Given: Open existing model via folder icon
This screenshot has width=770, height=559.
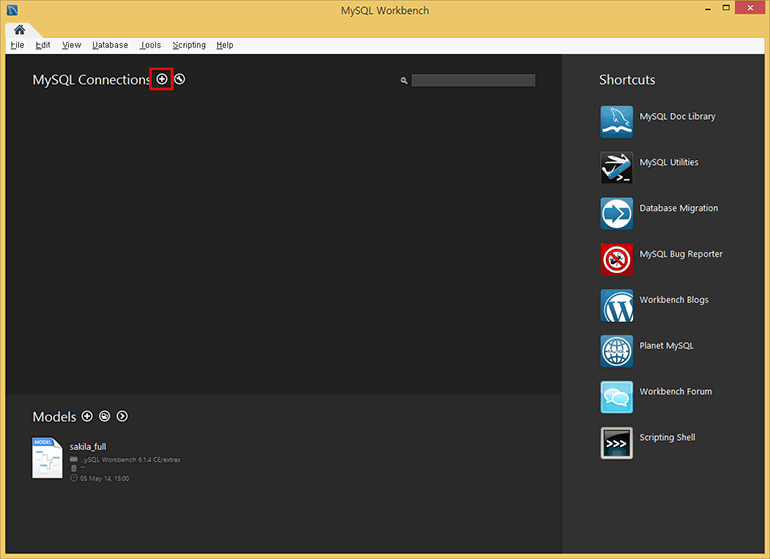Looking at the screenshot, I should click(105, 416).
